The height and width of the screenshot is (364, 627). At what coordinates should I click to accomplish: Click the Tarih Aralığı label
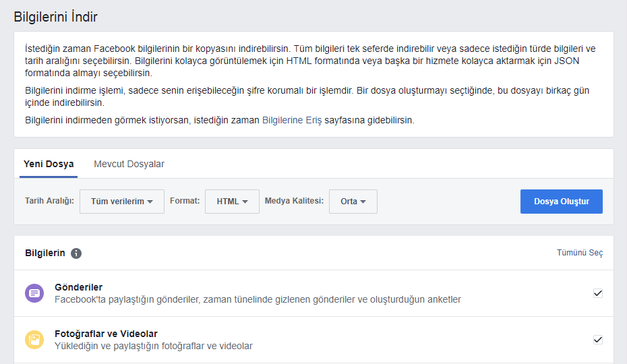click(x=49, y=201)
